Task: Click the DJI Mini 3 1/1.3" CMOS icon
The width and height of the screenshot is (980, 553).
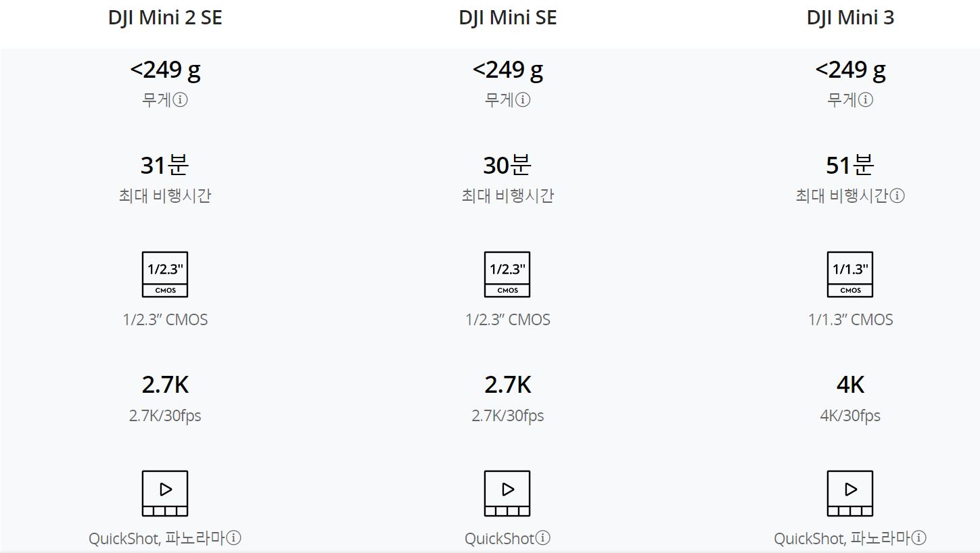Action: [850, 274]
